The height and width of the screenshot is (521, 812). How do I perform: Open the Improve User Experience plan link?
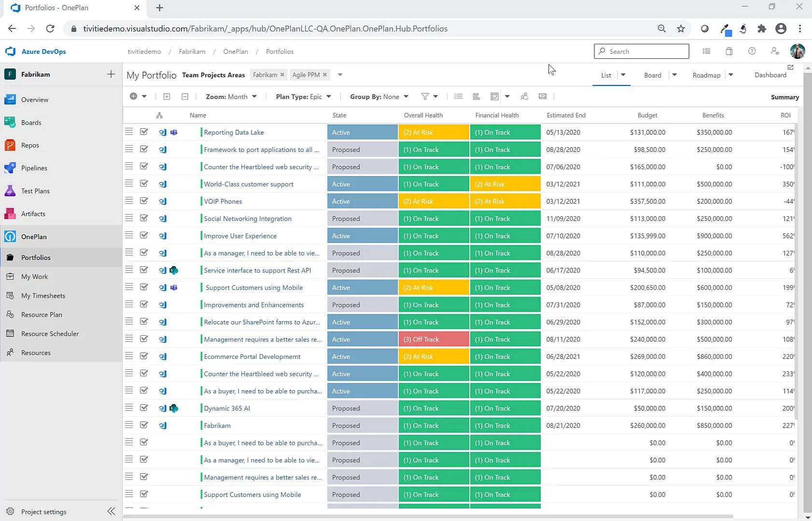click(x=240, y=236)
